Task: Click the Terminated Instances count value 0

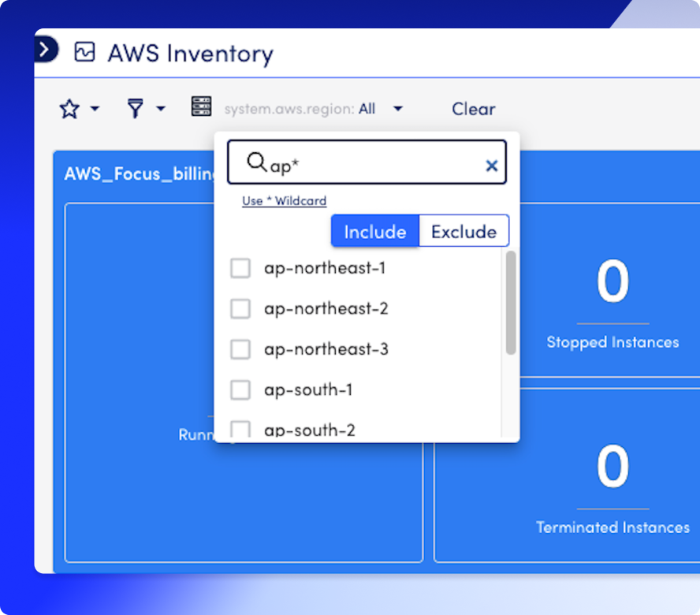Action: point(612,466)
